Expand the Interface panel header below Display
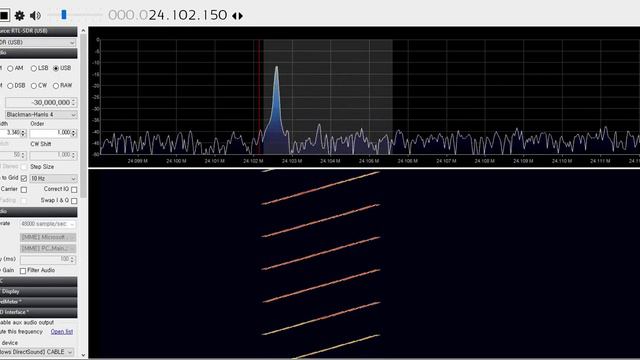 coord(38,312)
